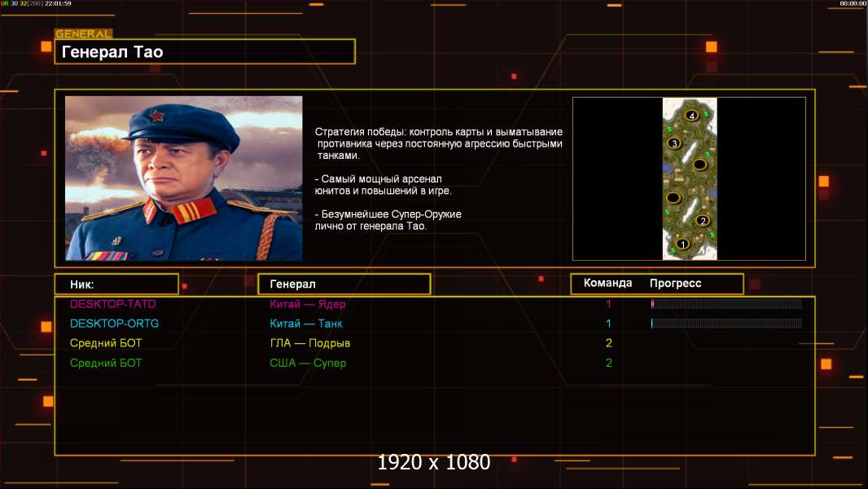Click the 'ГЛА — Подрыв' general entry

click(x=310, y=343)
